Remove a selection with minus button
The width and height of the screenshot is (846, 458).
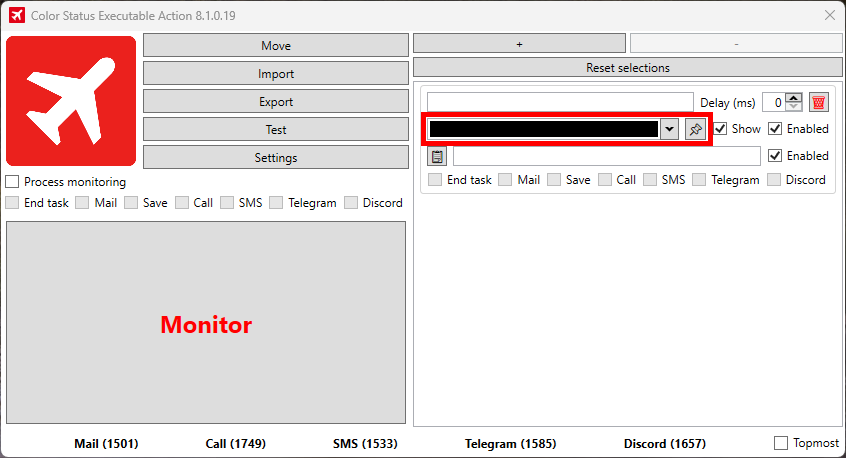pyautogui.click(x=736, y=44)
